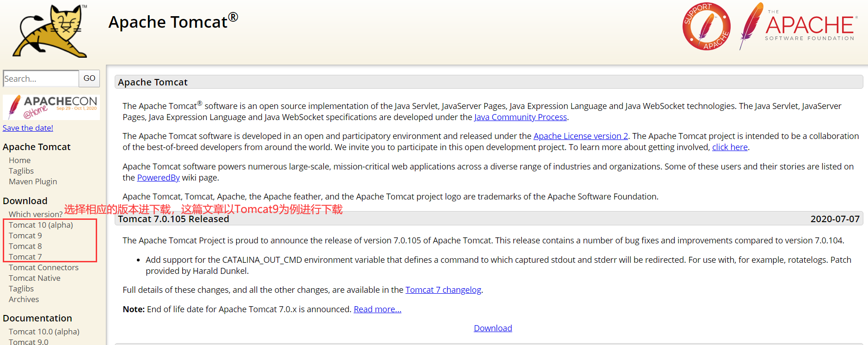This screenshot has width=868, height=345.
Task: Click the 2020-07-07 release date
Action: point(835,219)
